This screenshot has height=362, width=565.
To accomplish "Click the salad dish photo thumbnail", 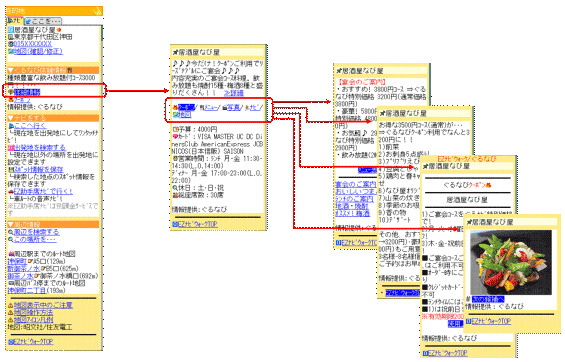I will [511, 262].
